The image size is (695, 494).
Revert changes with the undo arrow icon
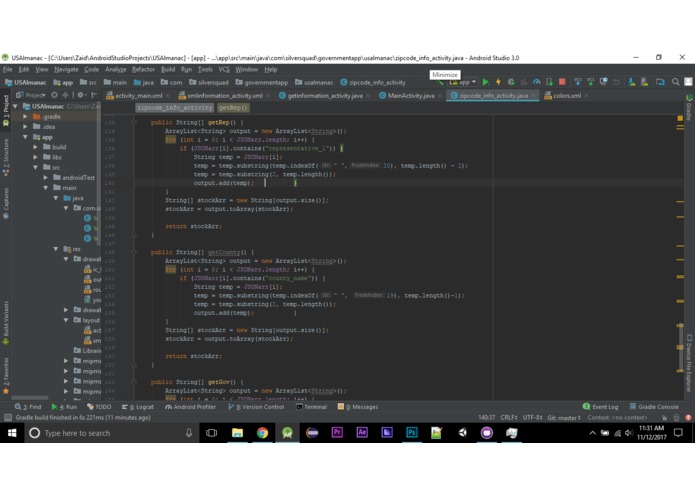point(616,82)
